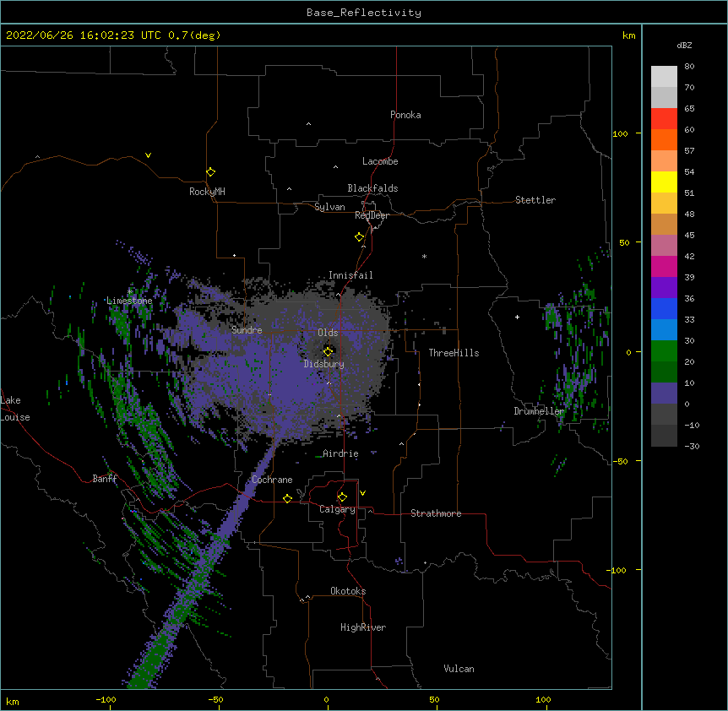This screenshot has width=728, height=711.
Task: Click the Lacombe city label
Action: [x=380, y=161]
